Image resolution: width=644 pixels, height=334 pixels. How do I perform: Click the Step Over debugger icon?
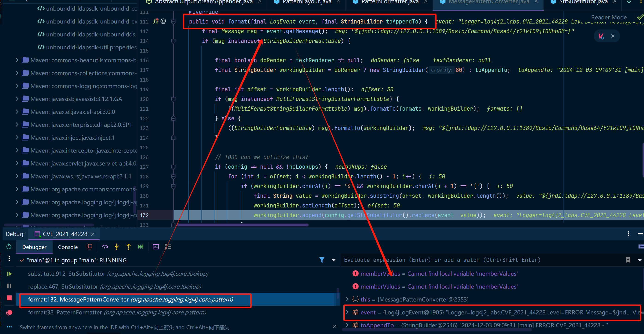point(105,247)
